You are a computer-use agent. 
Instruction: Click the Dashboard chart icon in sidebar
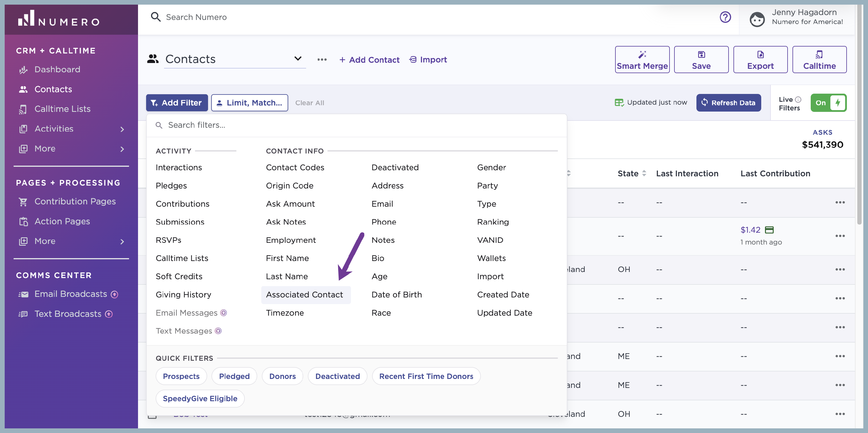pos(23,70)
